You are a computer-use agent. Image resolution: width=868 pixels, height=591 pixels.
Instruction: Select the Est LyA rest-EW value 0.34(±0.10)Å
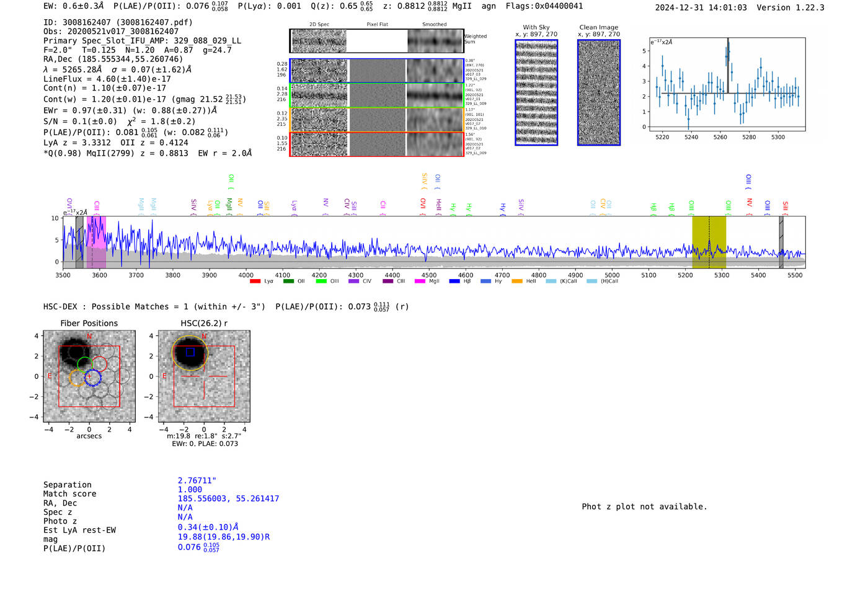coord(208,527)
